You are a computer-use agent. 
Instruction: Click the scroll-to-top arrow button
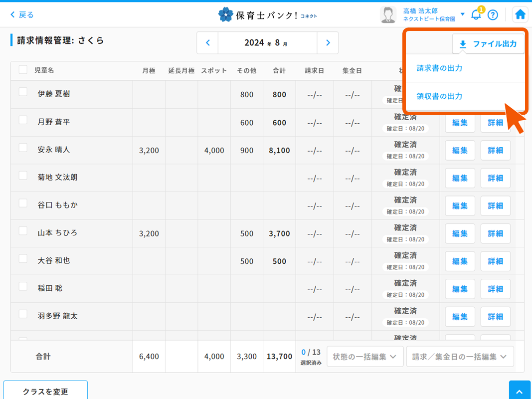(x=520, y=390)
